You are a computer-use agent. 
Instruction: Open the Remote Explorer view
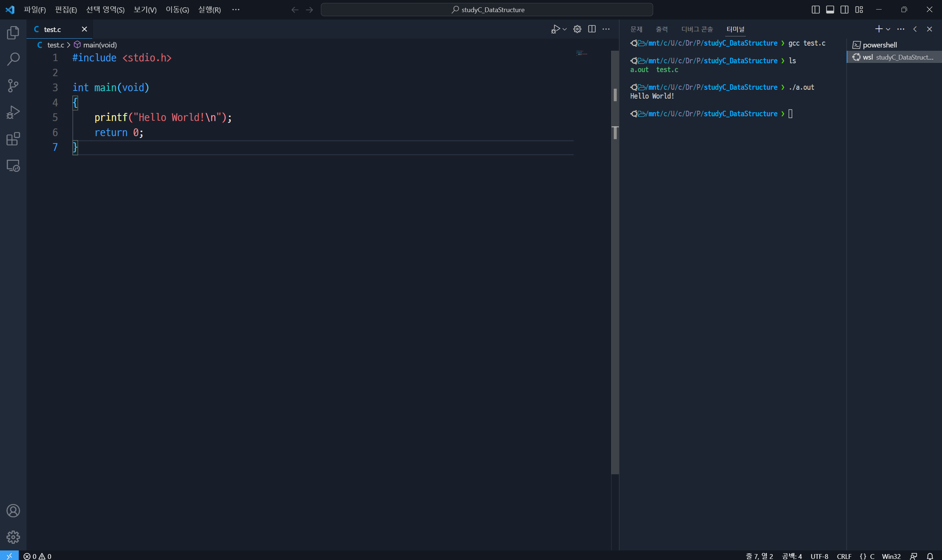[13, 166]
